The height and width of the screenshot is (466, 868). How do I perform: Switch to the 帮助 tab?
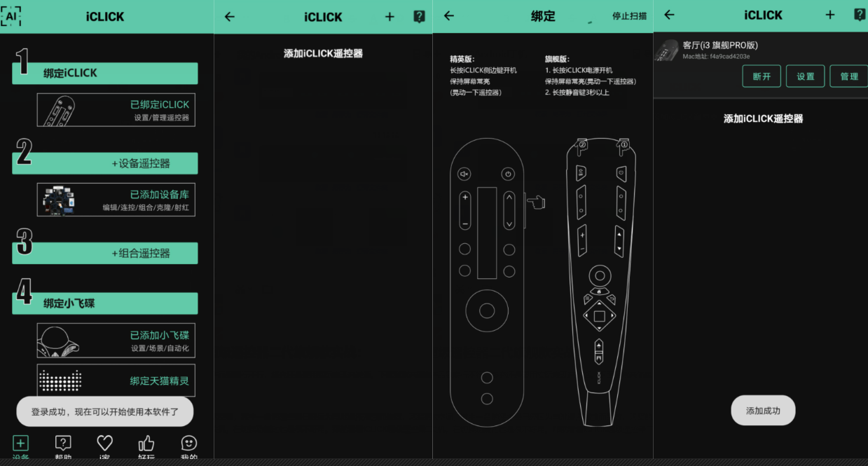tap(62, 443)
